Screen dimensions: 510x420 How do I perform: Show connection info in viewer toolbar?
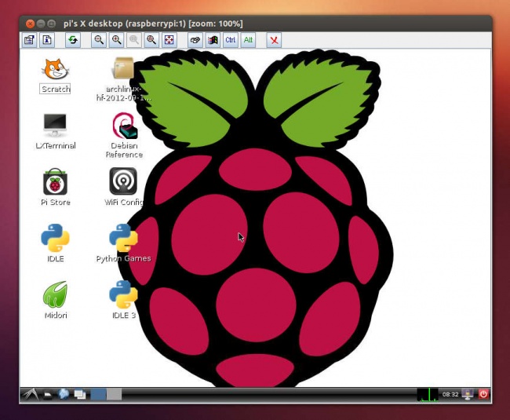pyautogui.click(x=47, y=40)
